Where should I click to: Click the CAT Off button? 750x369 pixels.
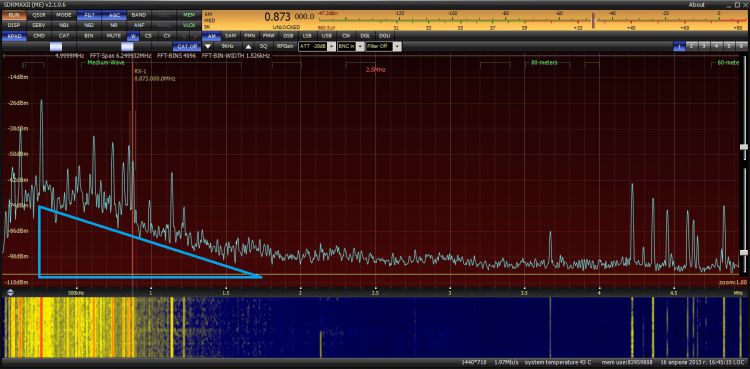pos(187,46)
